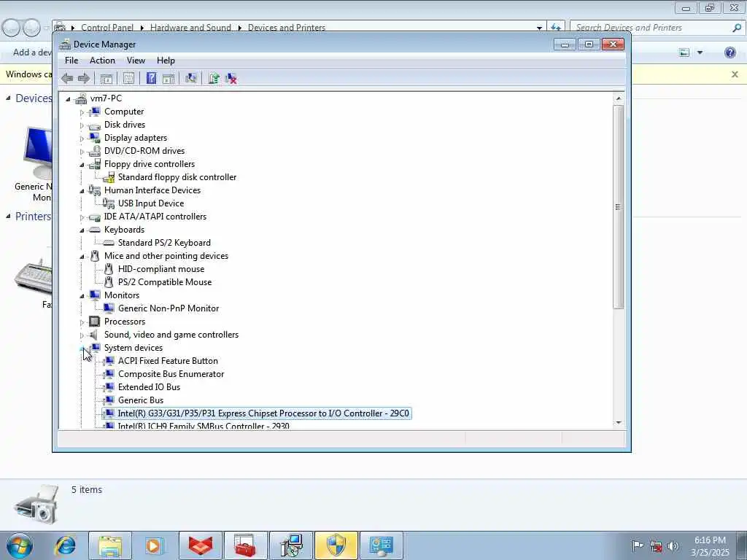This screenshot has width=747, height=560.
Task: Open the File menu
Action: 71,61
